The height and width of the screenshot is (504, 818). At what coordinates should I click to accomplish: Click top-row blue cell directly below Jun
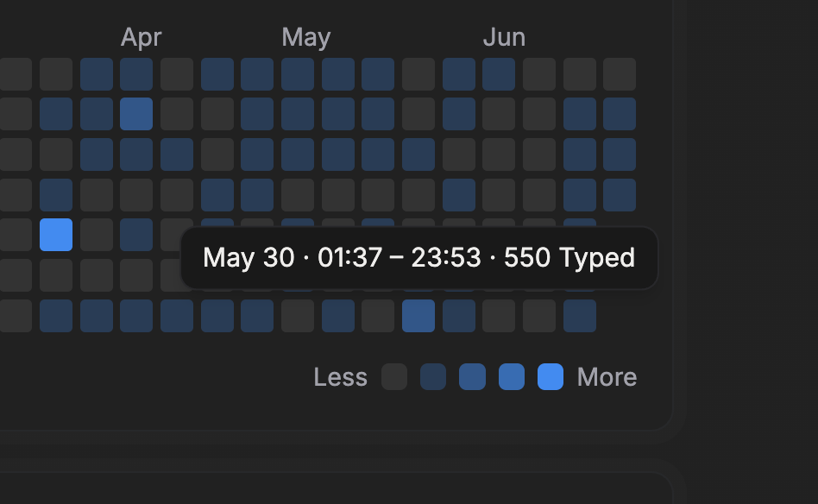(x=499, y=74)
